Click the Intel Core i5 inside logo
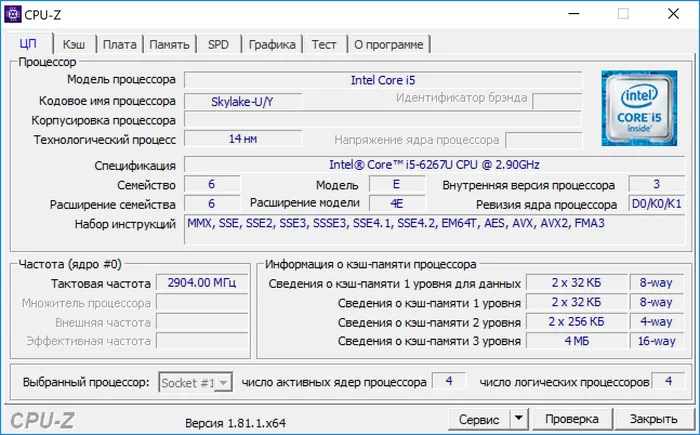 click(639, 108)
